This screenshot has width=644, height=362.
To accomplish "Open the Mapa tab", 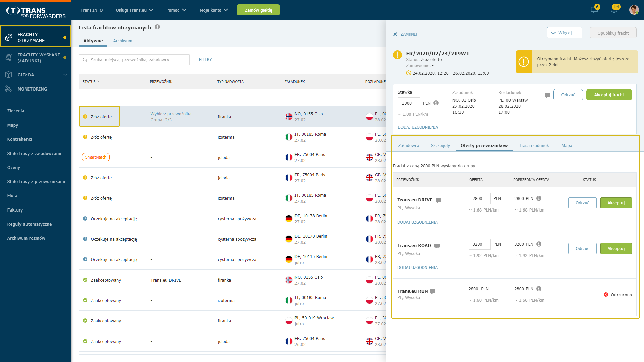I will [x=567, y=145].
